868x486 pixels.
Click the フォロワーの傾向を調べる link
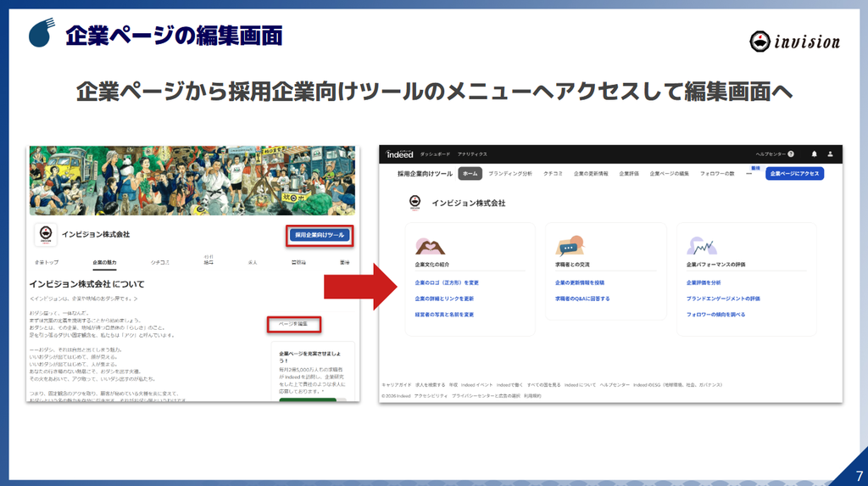[715, 315]
